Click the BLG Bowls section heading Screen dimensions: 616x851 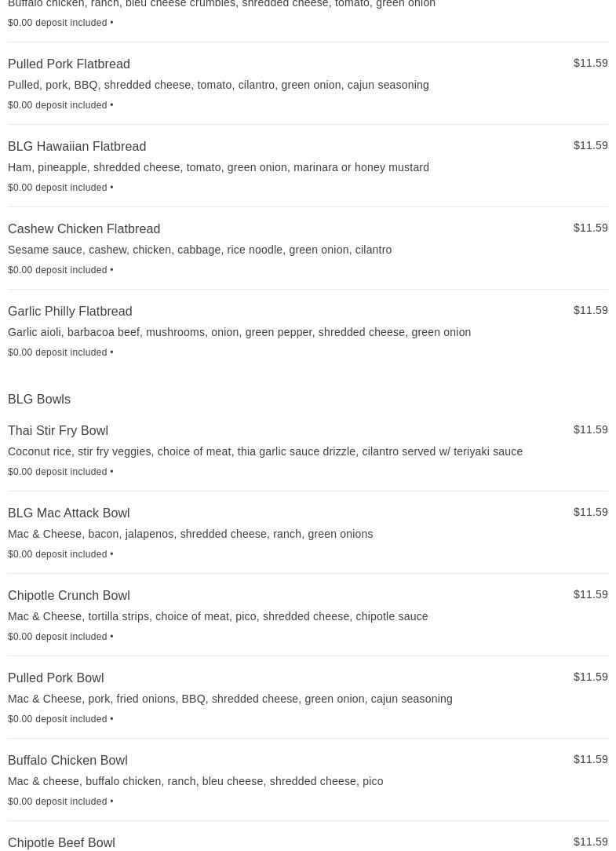point(39,399)
